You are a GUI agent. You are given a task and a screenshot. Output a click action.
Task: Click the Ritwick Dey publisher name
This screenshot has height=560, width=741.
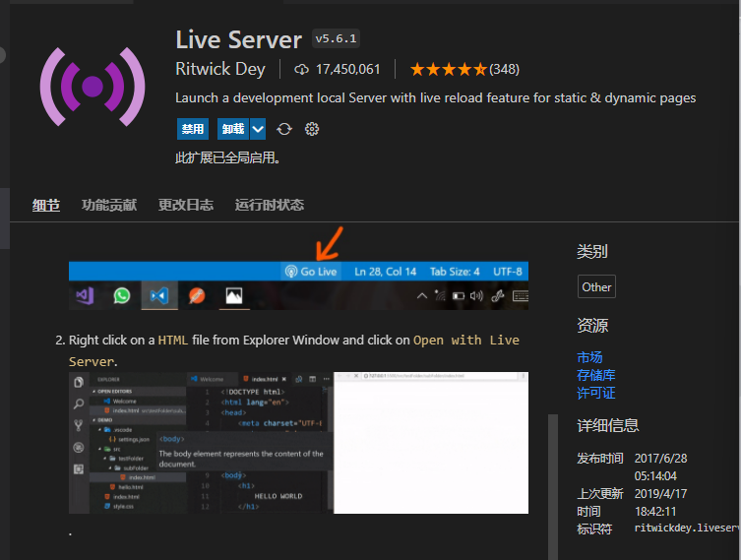click(220, 69)
